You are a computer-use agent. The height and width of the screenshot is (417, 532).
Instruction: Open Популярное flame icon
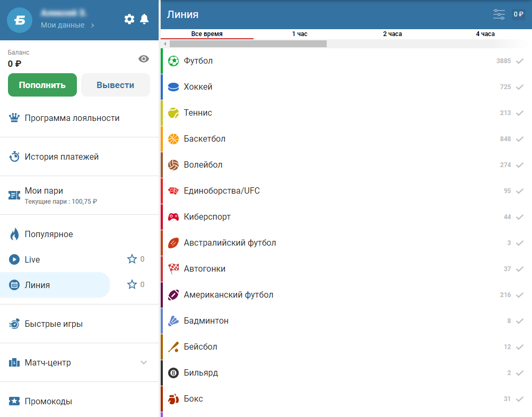[x=14, y=234]
